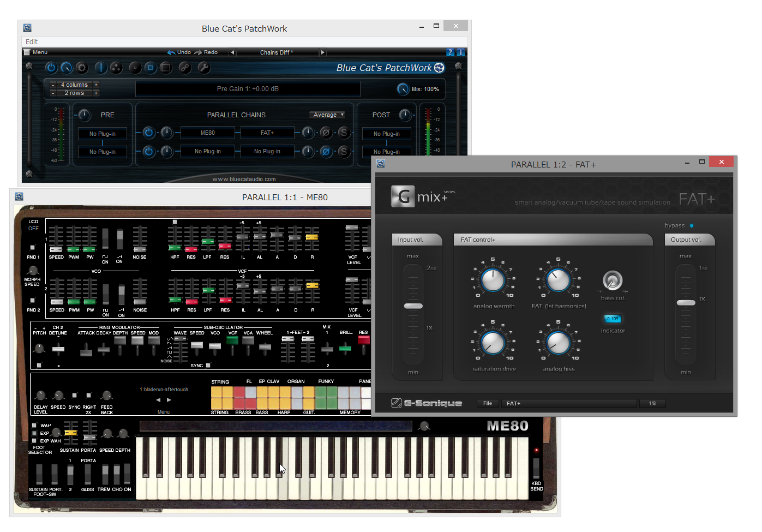Click the three-dots icon in PatchWork toolbar
The height and width of the screenshot is (532, 762).
[116, 68]
